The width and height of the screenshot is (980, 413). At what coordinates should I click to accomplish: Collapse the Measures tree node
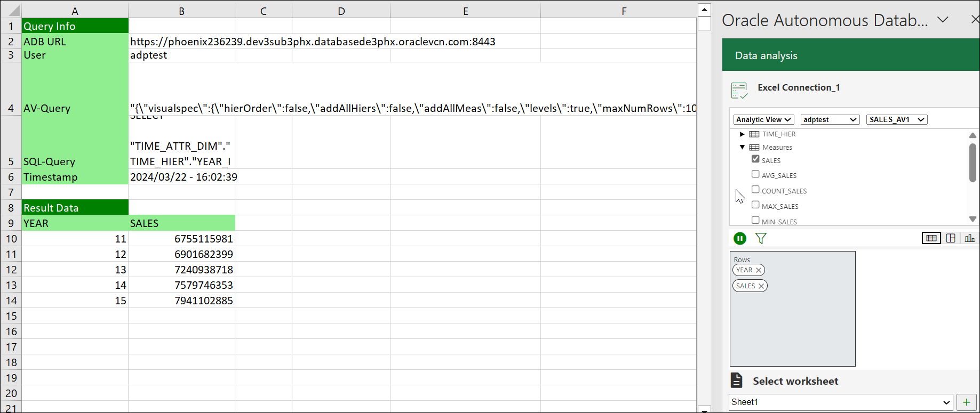[742, 148]
